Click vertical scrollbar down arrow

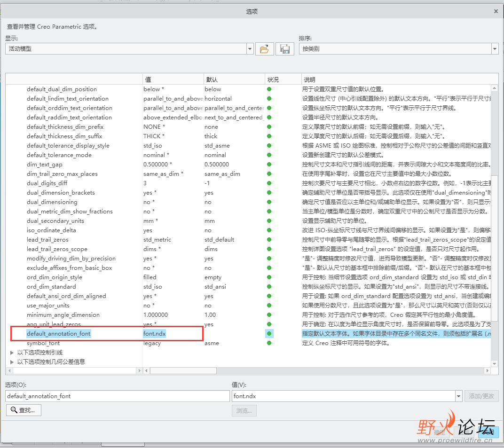[494, 363]
